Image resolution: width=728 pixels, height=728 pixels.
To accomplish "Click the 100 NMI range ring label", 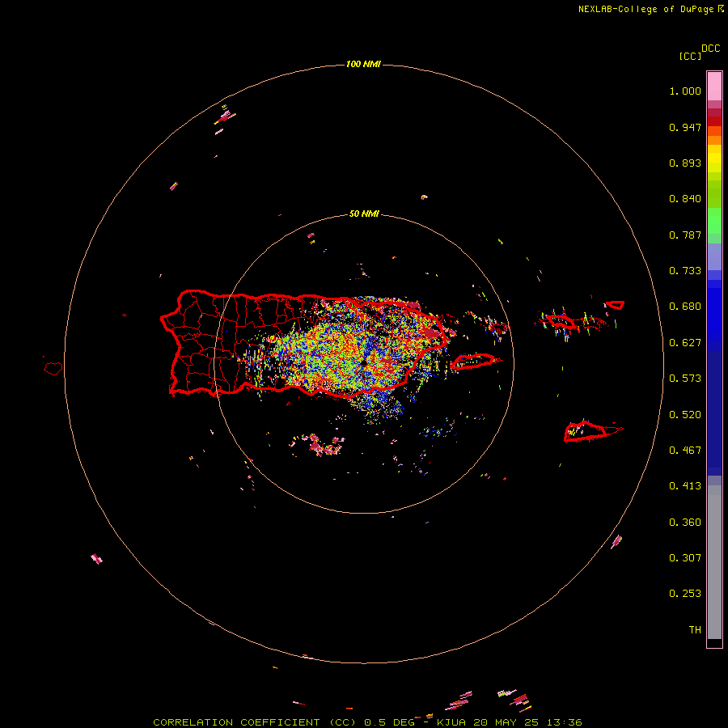I will pyautogui.click(x=363, y=64).
